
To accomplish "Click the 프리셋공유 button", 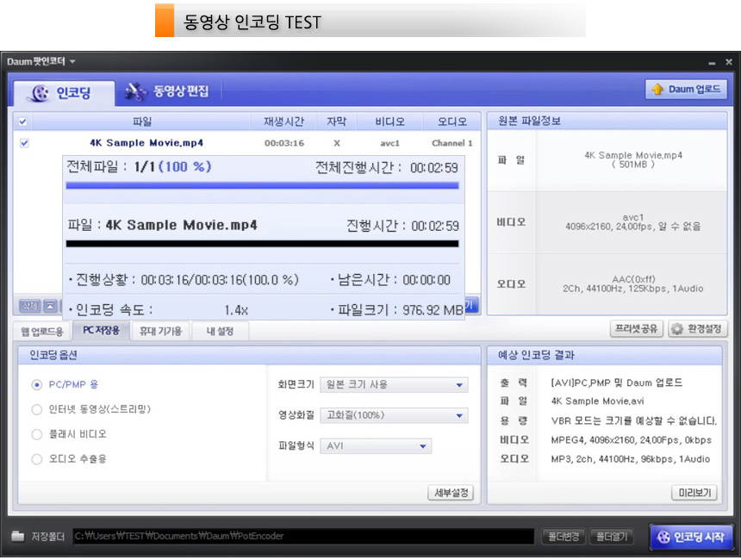I will [636, 329].
